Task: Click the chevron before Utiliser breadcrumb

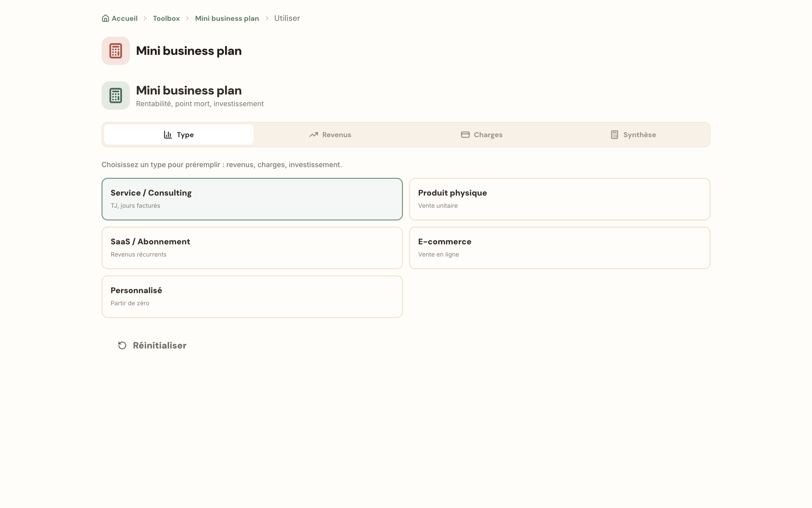Action: coord(267,18)
